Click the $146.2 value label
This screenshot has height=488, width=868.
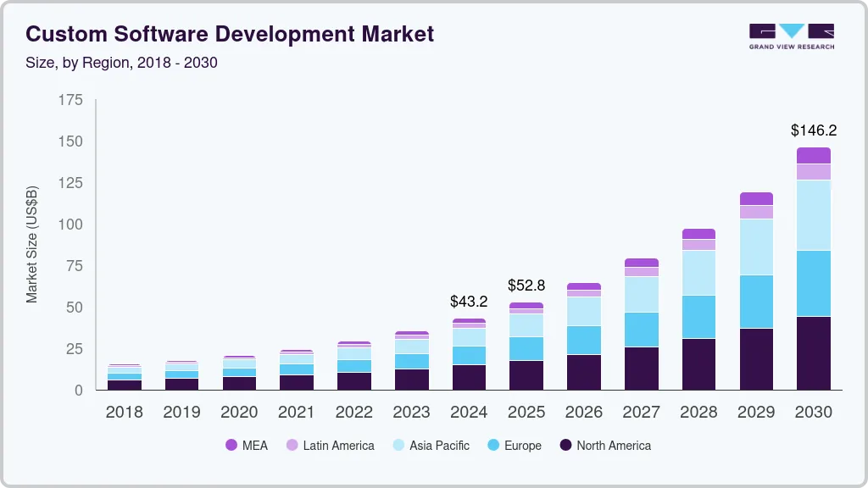813,130
